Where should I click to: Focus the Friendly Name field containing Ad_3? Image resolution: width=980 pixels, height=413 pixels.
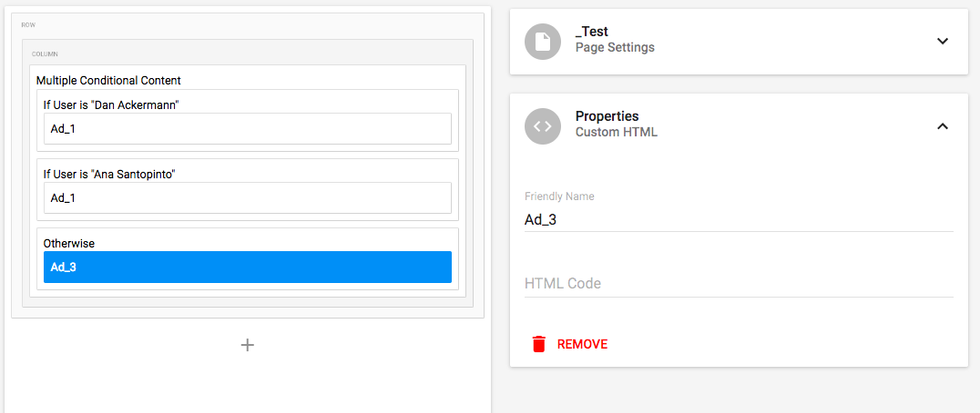(738, 220)
